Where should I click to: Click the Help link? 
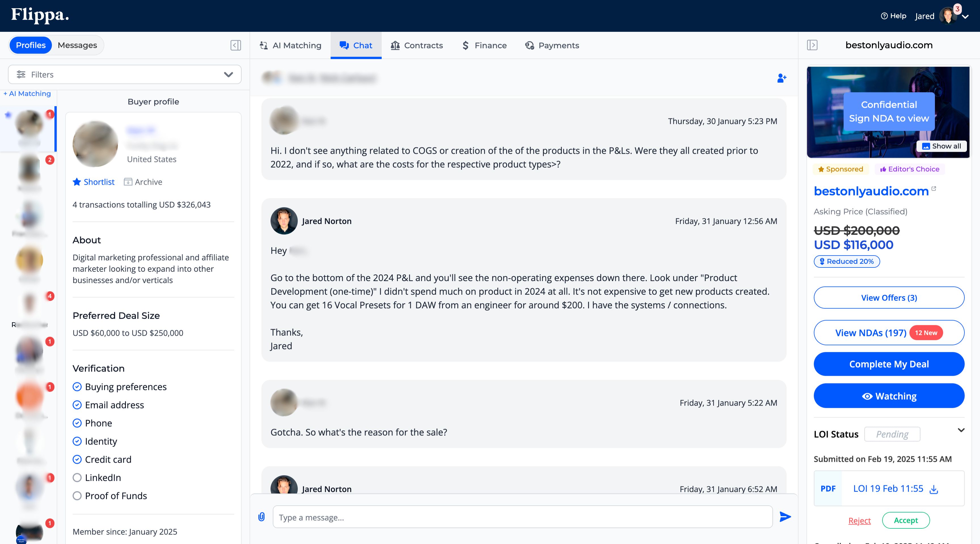(894, 16)
